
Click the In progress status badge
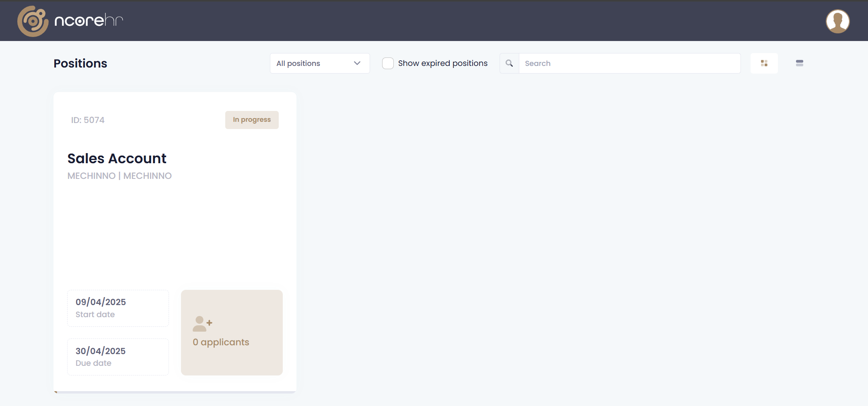[252, 120]
